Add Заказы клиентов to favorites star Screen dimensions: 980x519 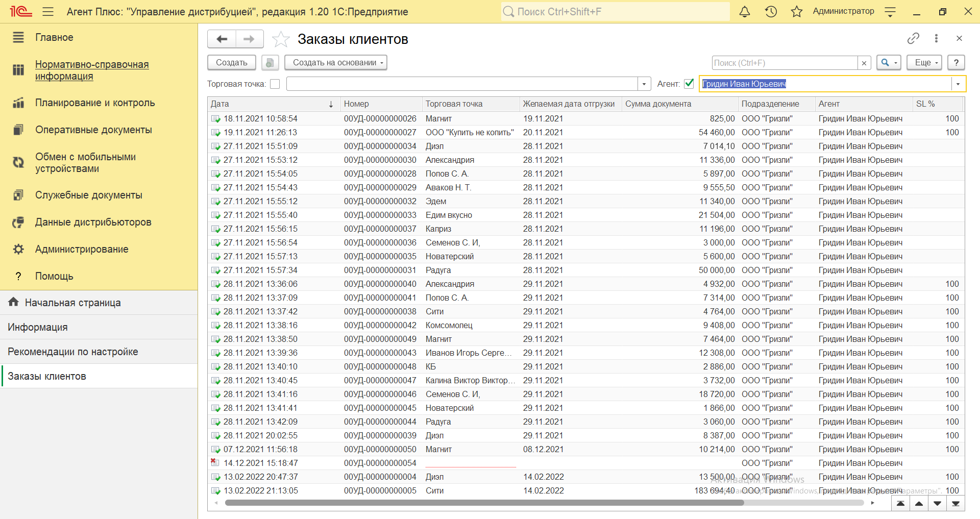click(x=281, y=39)
